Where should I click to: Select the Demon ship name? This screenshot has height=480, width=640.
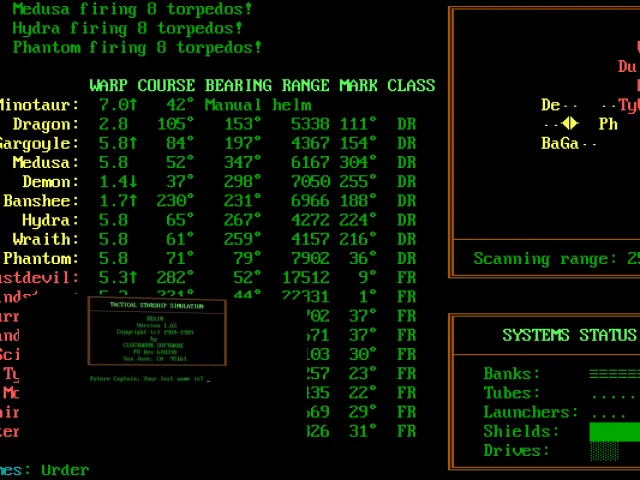pyautogui.click(x=50, y=182)
